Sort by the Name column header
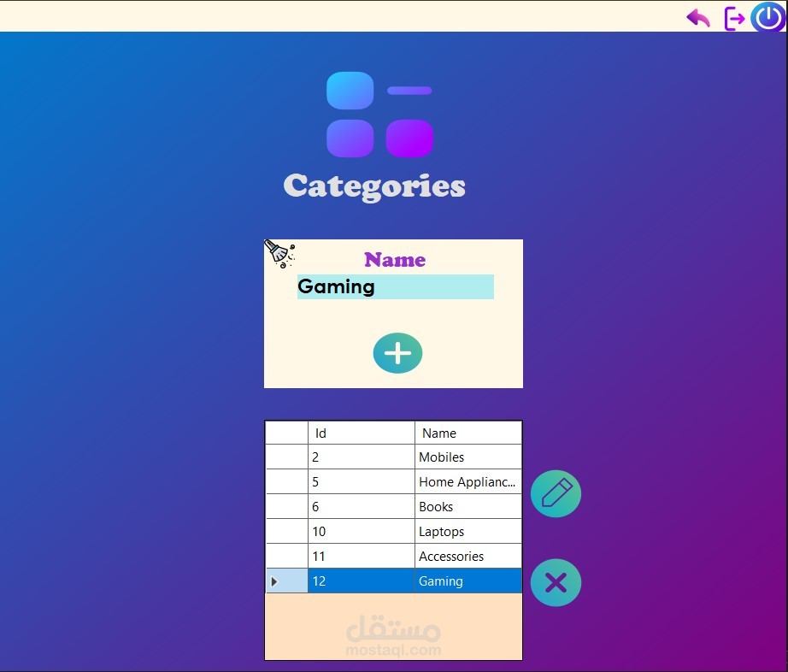This screenshot has width=788, height=672. click(x=468, y=433)
